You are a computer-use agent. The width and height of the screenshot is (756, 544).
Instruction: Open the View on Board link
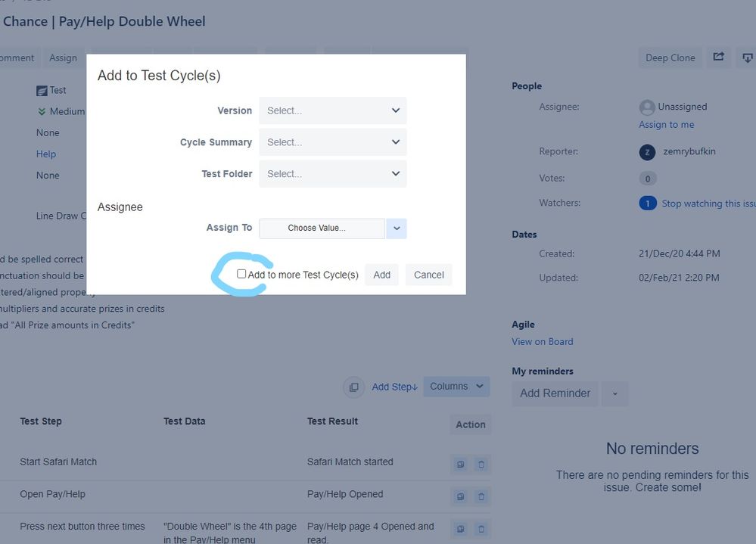(x=543, y=342)
